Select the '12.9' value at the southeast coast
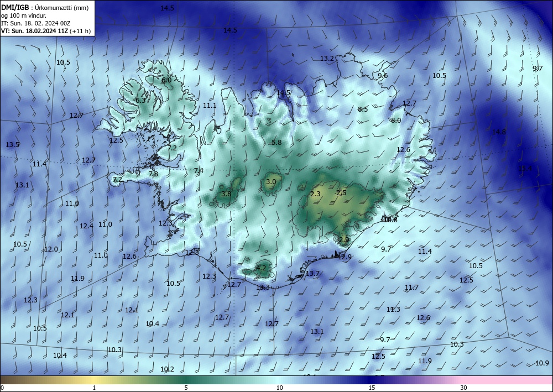Screen dimensions: 553x392 (x=345, y=257)
